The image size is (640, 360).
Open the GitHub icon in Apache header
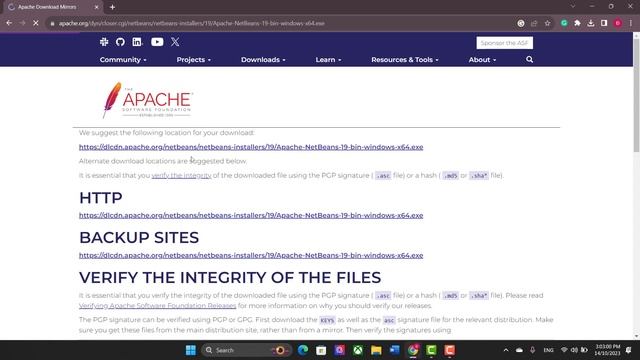pyautogui.click(x=120, y=42)
